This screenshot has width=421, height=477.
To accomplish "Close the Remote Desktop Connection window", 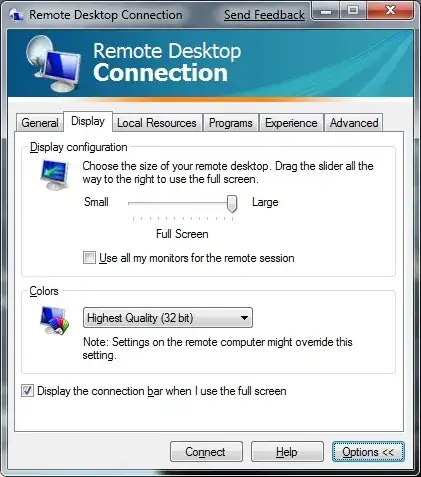I will [x=390, y=11].
